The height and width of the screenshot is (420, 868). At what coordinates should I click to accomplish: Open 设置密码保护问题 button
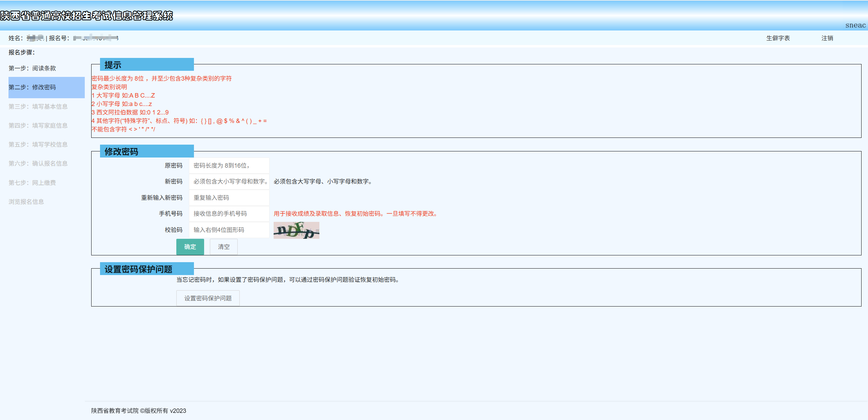click(x=208, y=298)
